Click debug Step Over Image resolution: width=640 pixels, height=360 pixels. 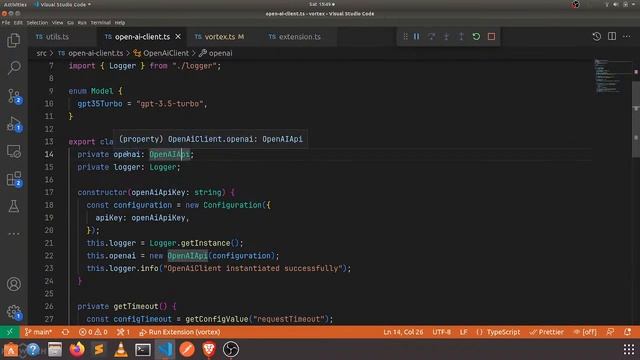431,37
